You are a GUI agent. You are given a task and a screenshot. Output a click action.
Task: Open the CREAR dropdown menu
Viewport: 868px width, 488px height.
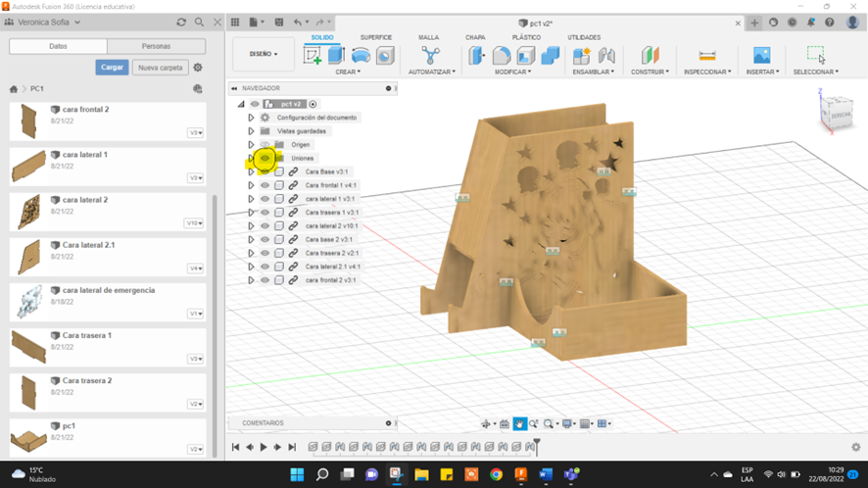[x=348, y=72]
